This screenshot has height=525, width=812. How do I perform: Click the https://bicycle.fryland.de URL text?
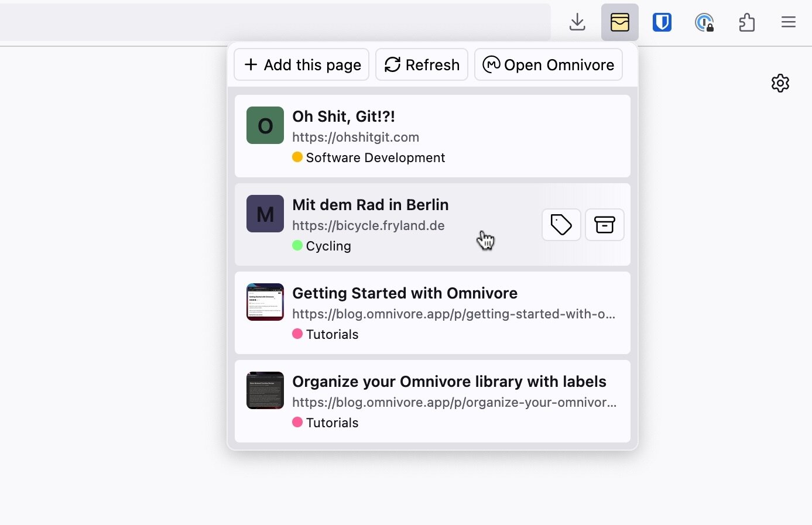pos(368,225)
